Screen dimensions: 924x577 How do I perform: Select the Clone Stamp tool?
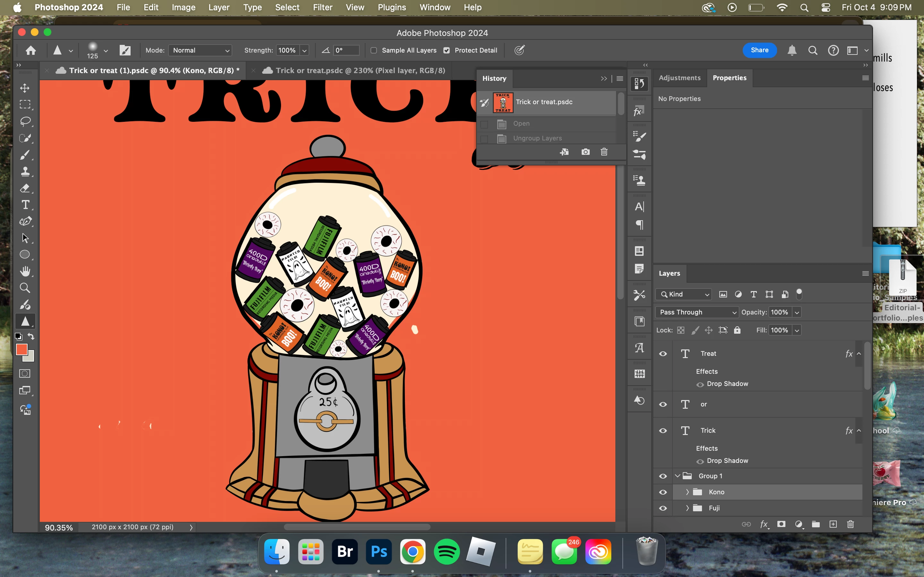pyautogui.click(x=25, y=171)
